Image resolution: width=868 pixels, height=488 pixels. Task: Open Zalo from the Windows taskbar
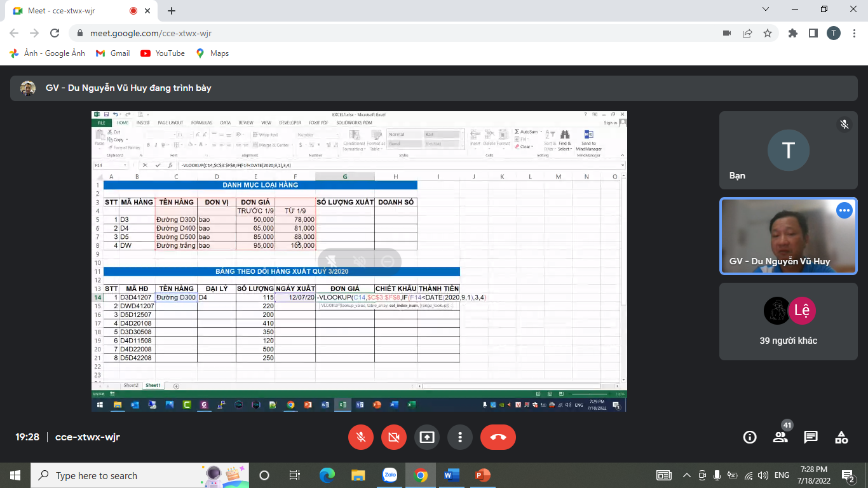point(390,475)
